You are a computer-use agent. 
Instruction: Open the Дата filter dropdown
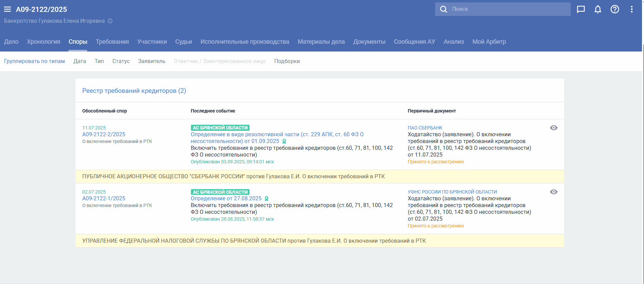[x=80, y=61]
